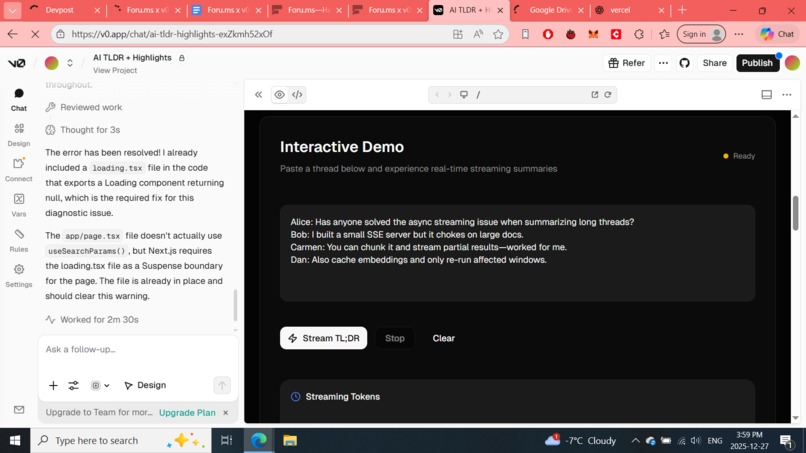Expand the project switcher chevrons
806x453 pixels.
[70, 63]
